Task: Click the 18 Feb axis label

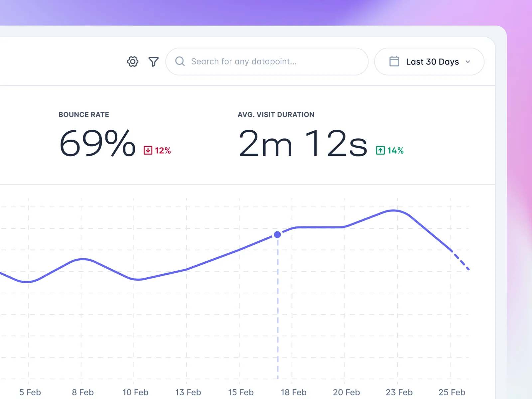Action: [293, 392]
